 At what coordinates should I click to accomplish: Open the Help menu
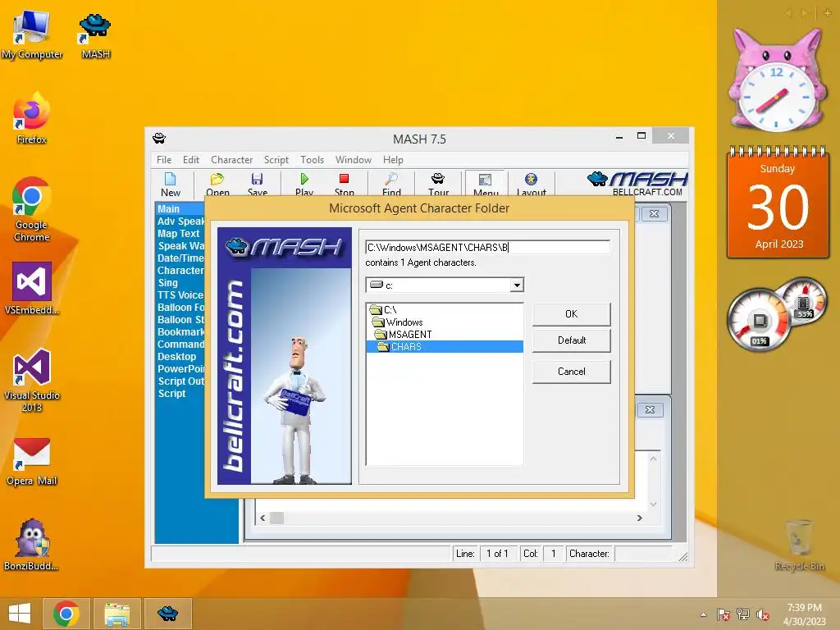tap(393, 160)
